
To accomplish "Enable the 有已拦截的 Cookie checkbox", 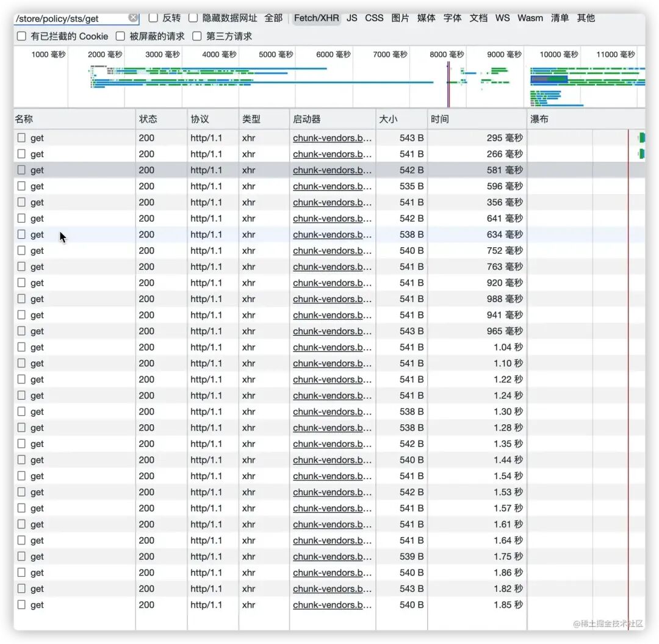I will tap(21, 36).
